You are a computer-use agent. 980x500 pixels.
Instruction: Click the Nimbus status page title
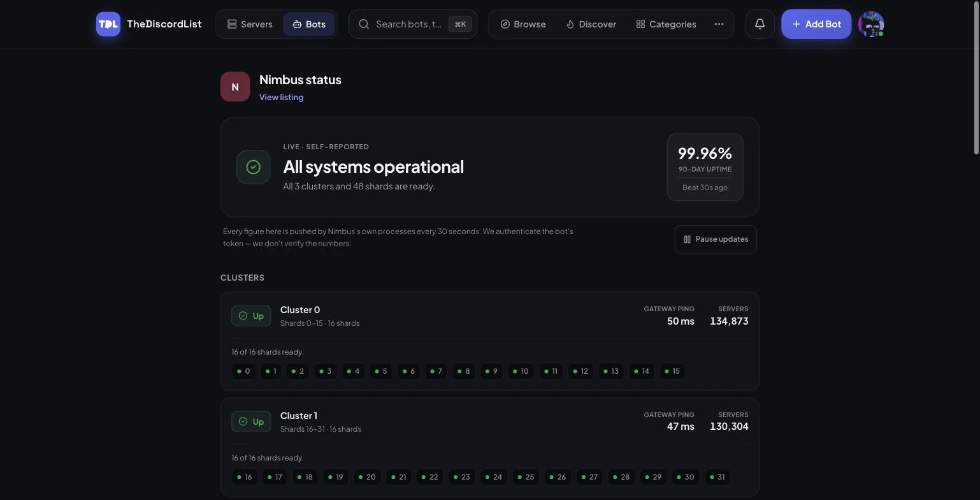point(300,80)
